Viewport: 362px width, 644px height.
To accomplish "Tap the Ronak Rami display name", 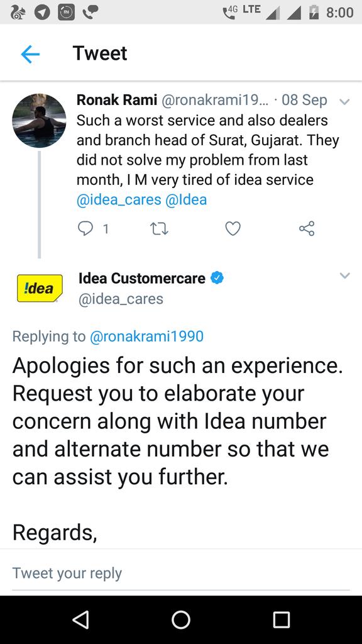I will [117, 100].
